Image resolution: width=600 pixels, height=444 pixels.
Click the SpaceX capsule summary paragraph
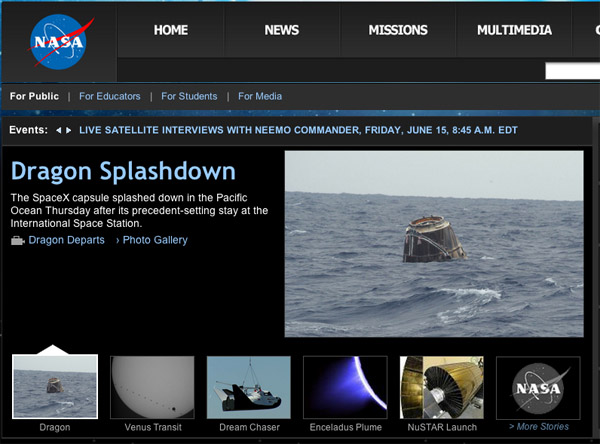tap(139, 211)
